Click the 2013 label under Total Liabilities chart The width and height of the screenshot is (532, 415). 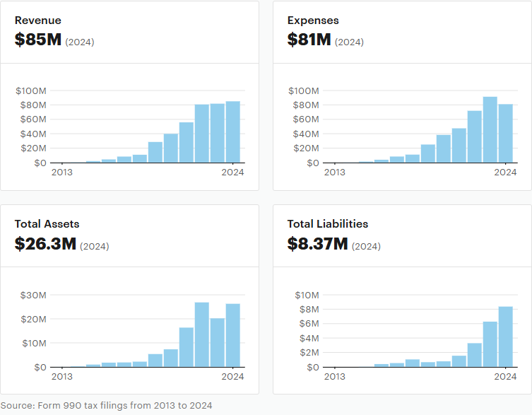(335, 376)
